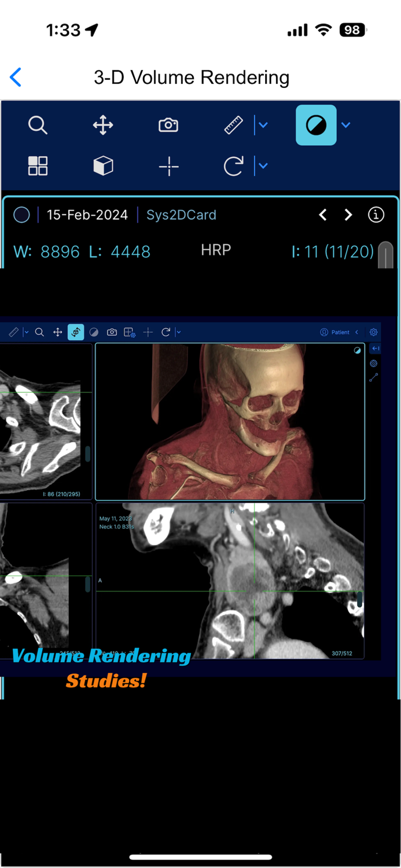Open the circled info button
The width and height of the screenshot is (401, 868).
tap(376, 215)
